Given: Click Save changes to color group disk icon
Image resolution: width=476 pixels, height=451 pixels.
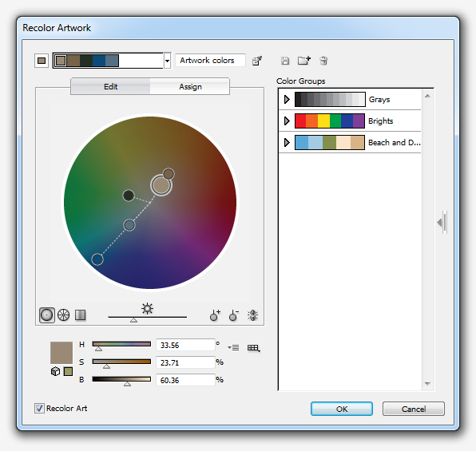Looking at the screenshot, I should (x=285, y=61).
